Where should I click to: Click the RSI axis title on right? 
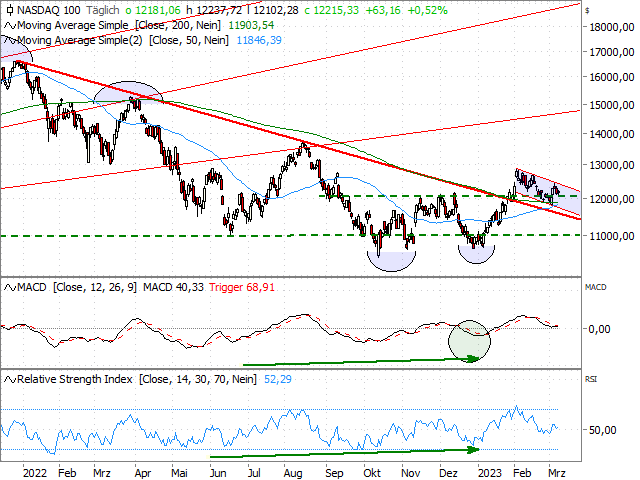pos(591,379)
